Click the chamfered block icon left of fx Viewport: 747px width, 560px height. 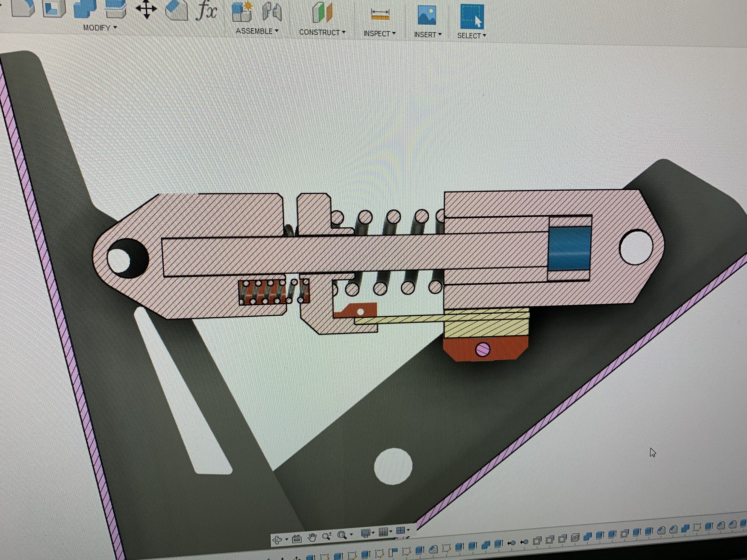pos(177,10)
